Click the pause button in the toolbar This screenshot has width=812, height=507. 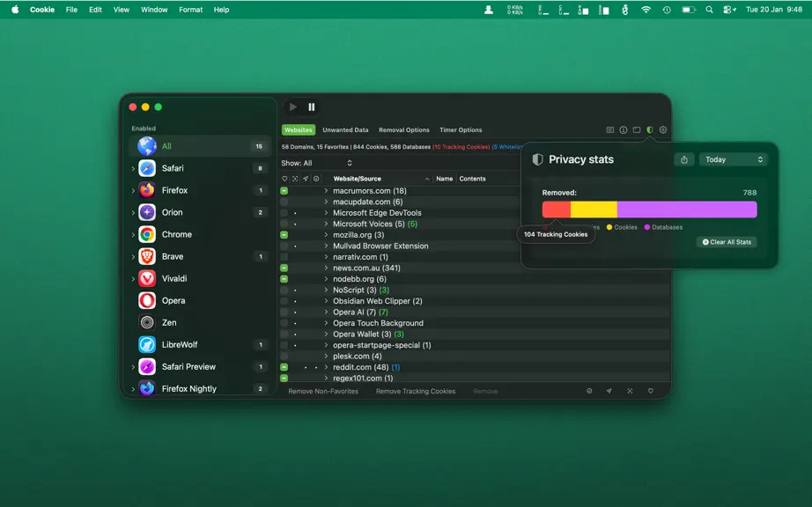point(311,107)
